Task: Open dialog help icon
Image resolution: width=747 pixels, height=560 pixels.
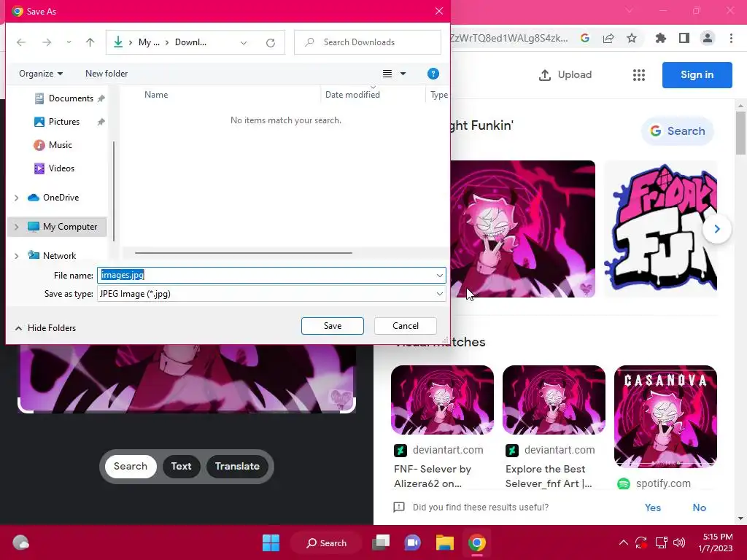Action: point(433,74)
